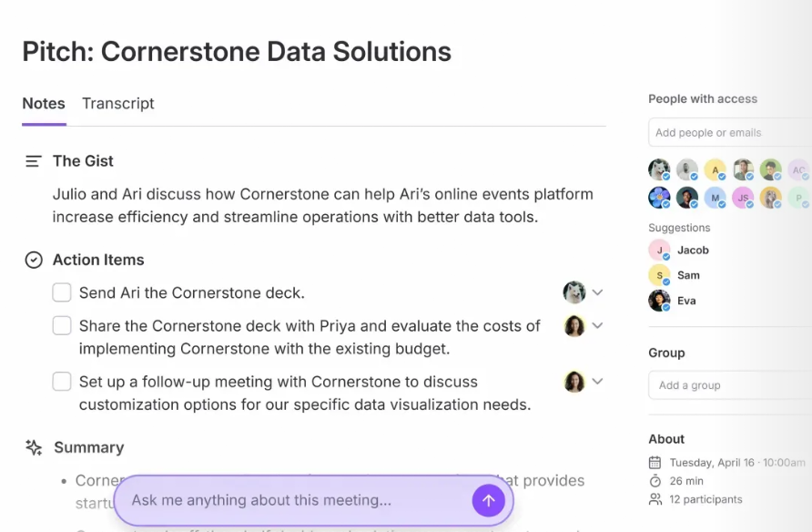Click the calendar icon next to the meeting date

[x=654, y=462]
